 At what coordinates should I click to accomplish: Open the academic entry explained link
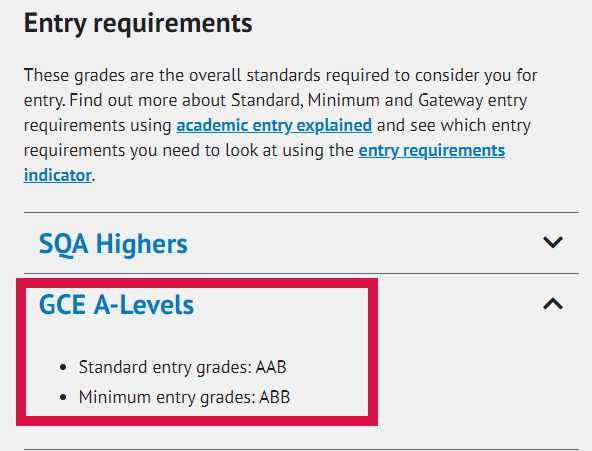coord(274,125)
